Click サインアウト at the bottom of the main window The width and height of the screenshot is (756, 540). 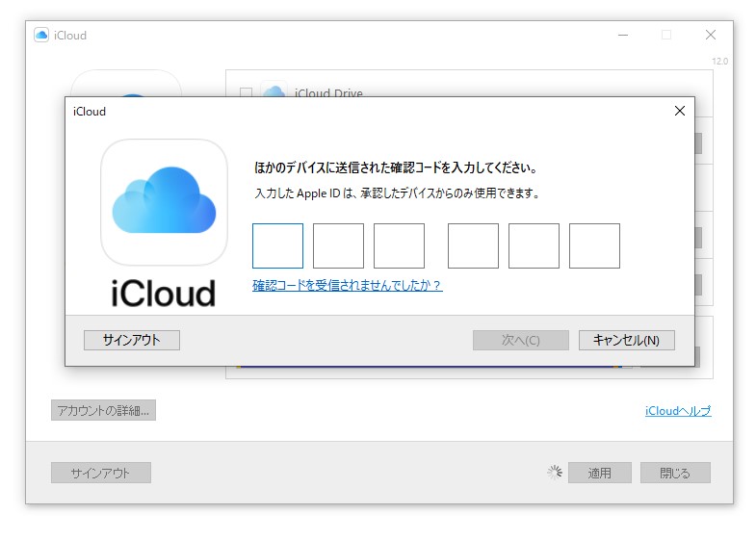click(101, 473)
